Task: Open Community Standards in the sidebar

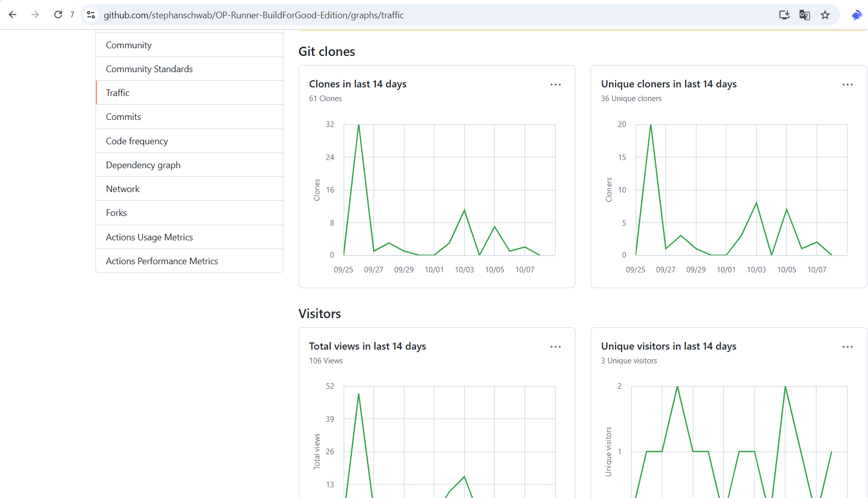Action: [149, 69]
